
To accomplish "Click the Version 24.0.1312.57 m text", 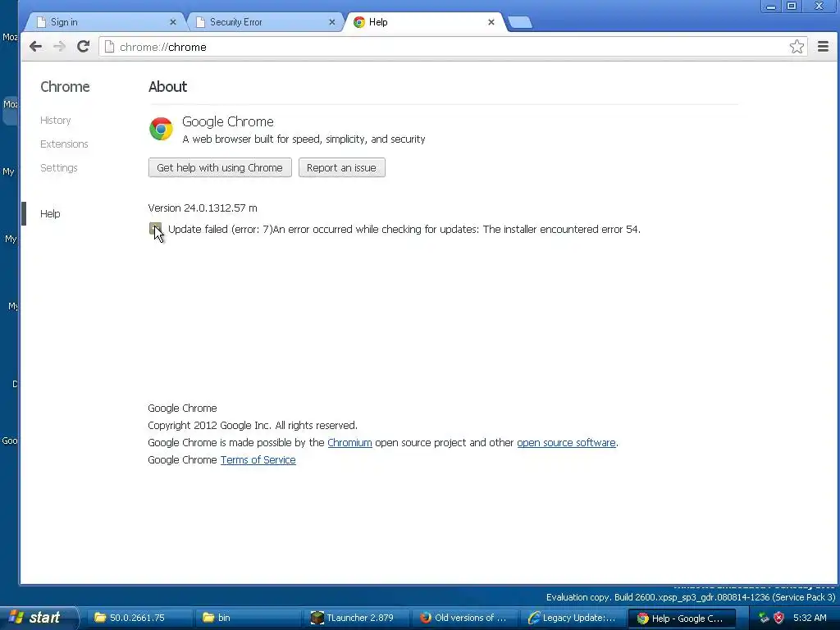I will [203, 208].
